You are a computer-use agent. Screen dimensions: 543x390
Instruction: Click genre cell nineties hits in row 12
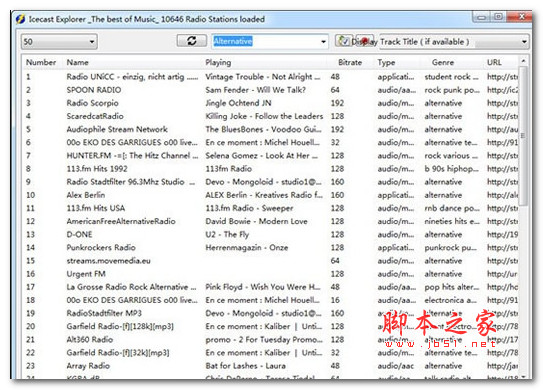coord(452,222)
